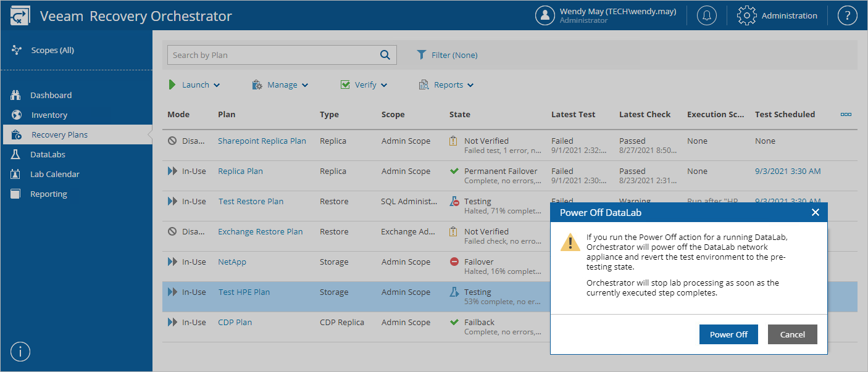
Task: Cancel the Power Off DataLab dialog
Action: (x=792, y=334)
